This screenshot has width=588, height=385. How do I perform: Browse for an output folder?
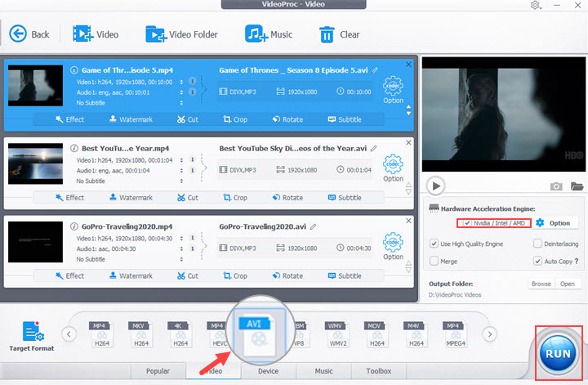pos(541,284)
